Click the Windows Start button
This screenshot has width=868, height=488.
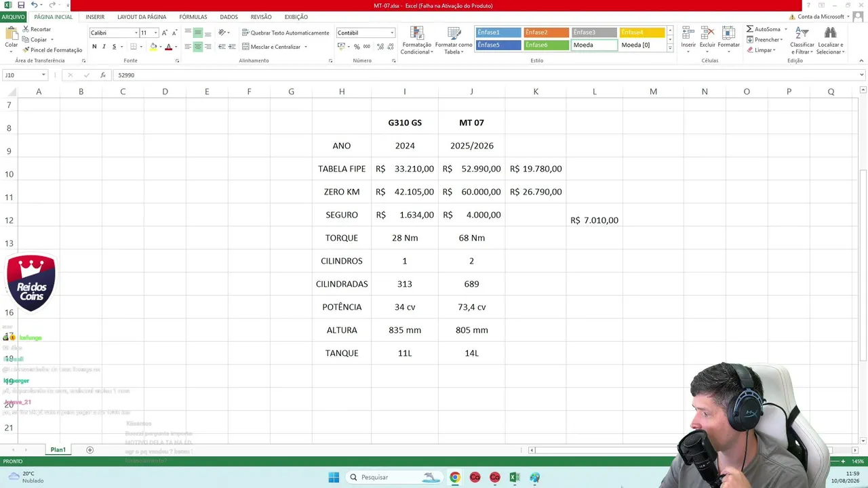point(334,477)
